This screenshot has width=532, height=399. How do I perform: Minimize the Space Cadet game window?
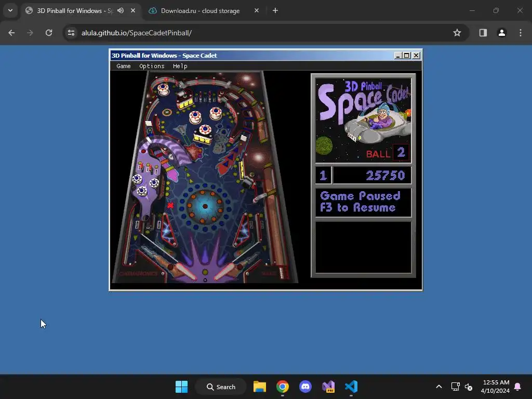(398, 56)
